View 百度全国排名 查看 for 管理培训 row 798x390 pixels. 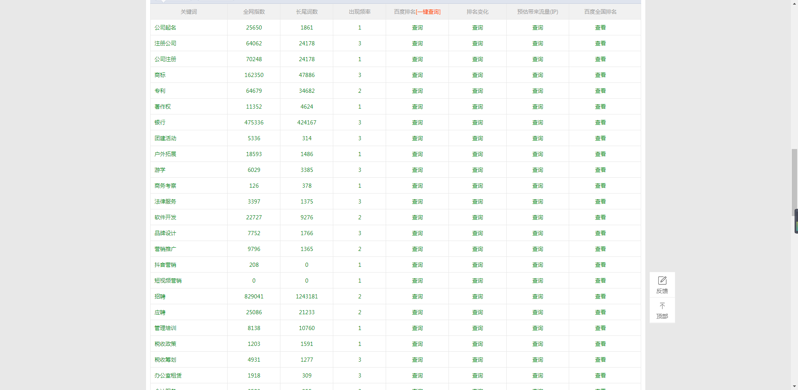tap(601, 328)
